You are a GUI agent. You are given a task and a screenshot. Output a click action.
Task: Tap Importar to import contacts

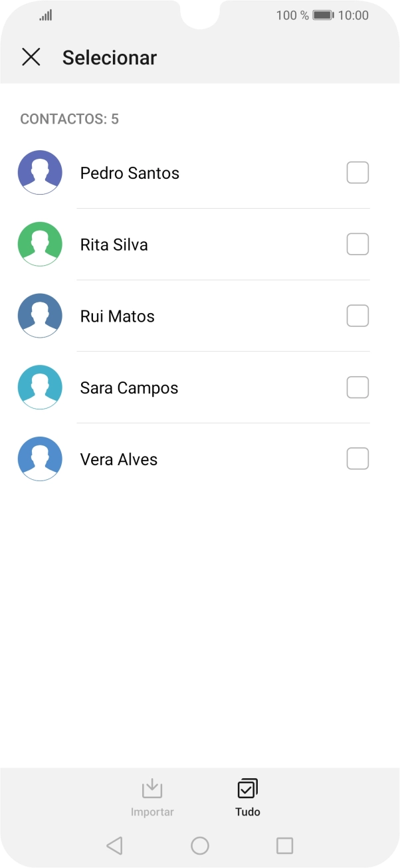pyautogui.click(x=153, y=796)
